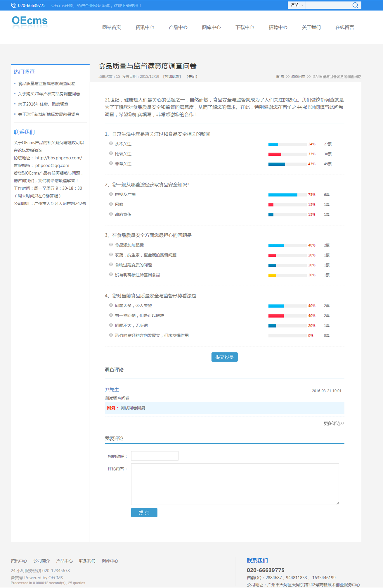This screenshot has height=588, width=383.
Task: Choose radio 政府宣传
Action: (111, 214)
